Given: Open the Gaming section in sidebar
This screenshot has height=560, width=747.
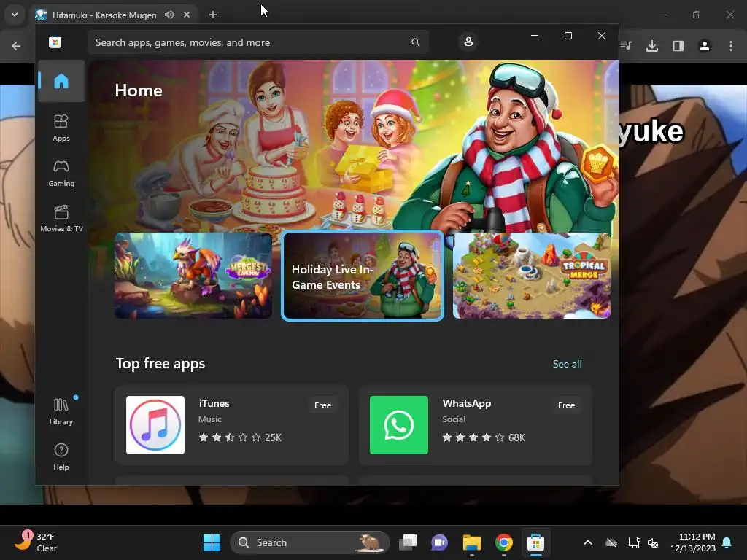Looking at the screenshot, I should [x=61, y=173].
